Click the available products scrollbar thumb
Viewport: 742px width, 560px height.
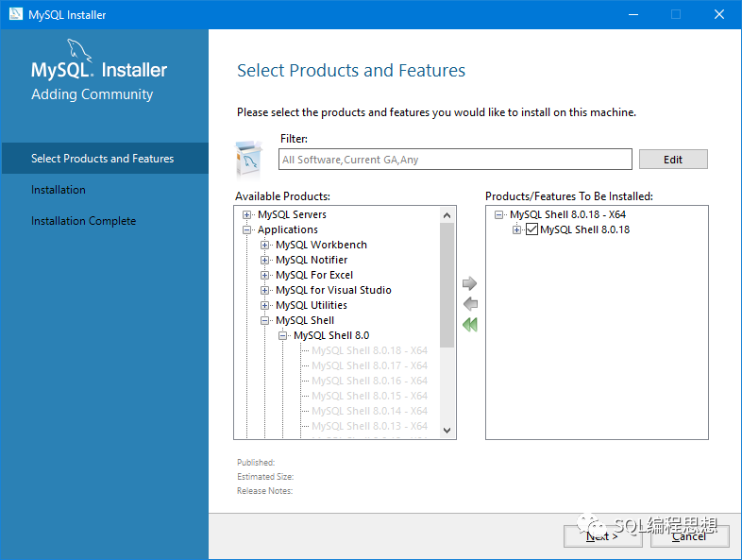(447, 285)
